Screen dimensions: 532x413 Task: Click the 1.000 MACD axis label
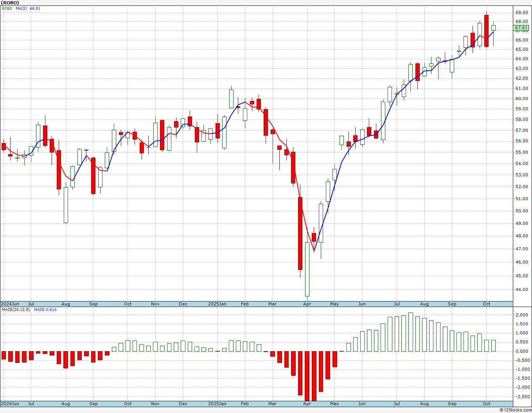point(522,333)
